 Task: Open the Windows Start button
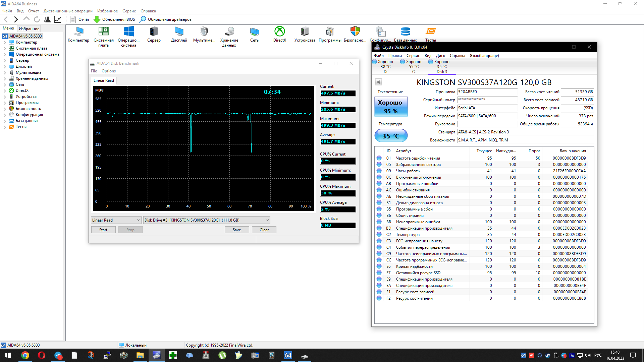point(8,355)
